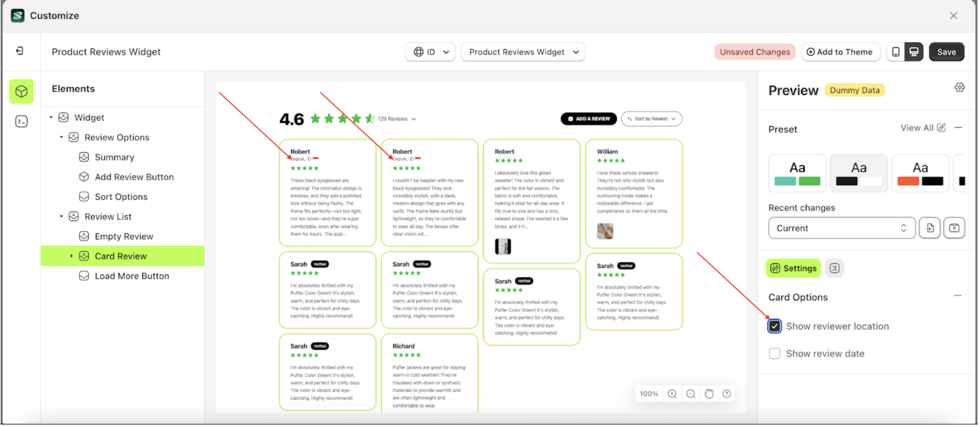Switch preview to mobile phone icon
Viewport: 980px width, 427px height.
[896, 52]
